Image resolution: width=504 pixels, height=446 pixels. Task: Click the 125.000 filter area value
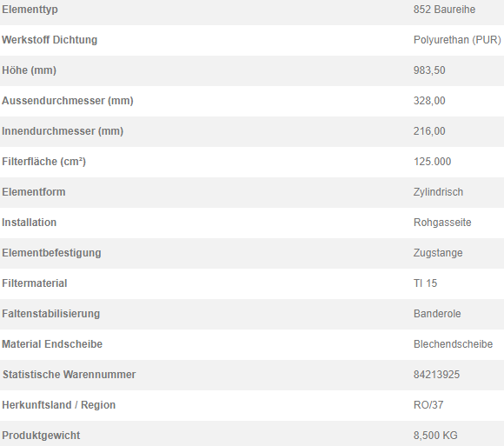pos(432,162)
